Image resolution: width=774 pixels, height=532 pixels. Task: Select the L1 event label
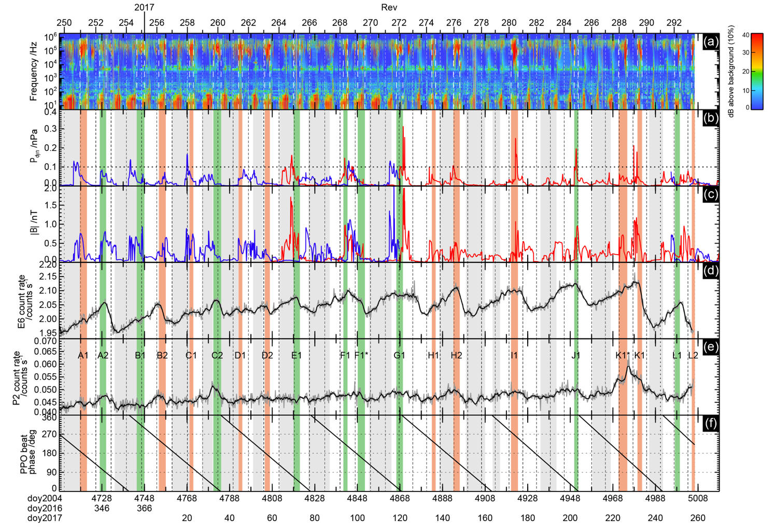click(x=677, y=355)
